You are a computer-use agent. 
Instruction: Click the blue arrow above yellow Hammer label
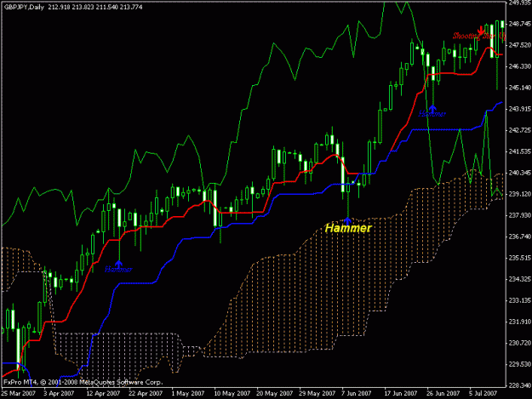pyautogui.click(x=348, y=220)
